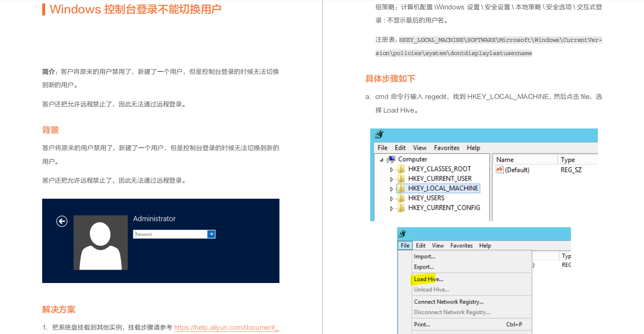Click regedit icon in upper registry window
Screen dimensions: 644x334
click(x=379, y=134)
